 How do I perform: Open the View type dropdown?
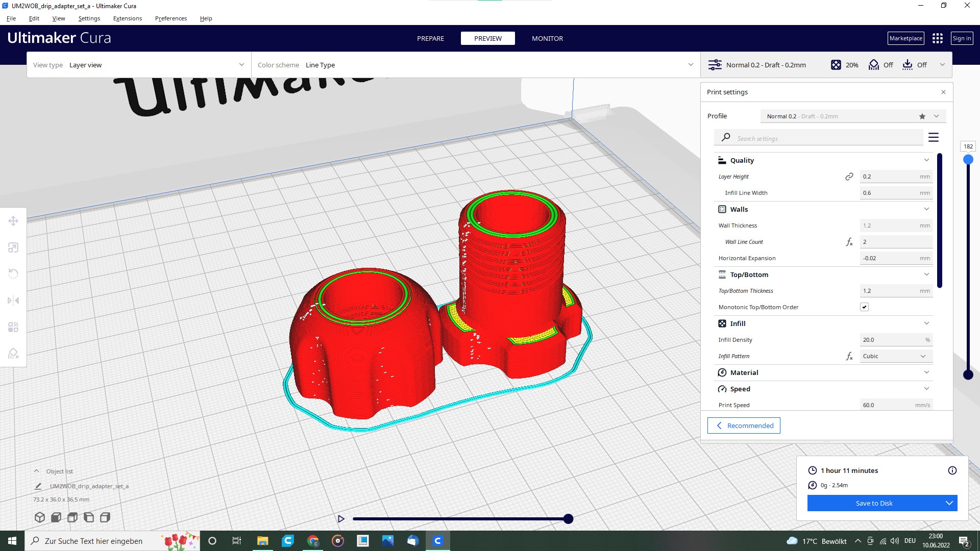tap(139, 65)
